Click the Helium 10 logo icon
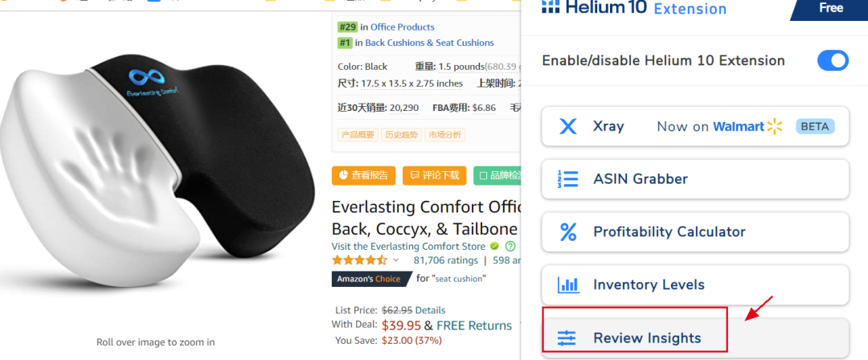This screenshot has width=868, height=360. [x=551, y=6]
